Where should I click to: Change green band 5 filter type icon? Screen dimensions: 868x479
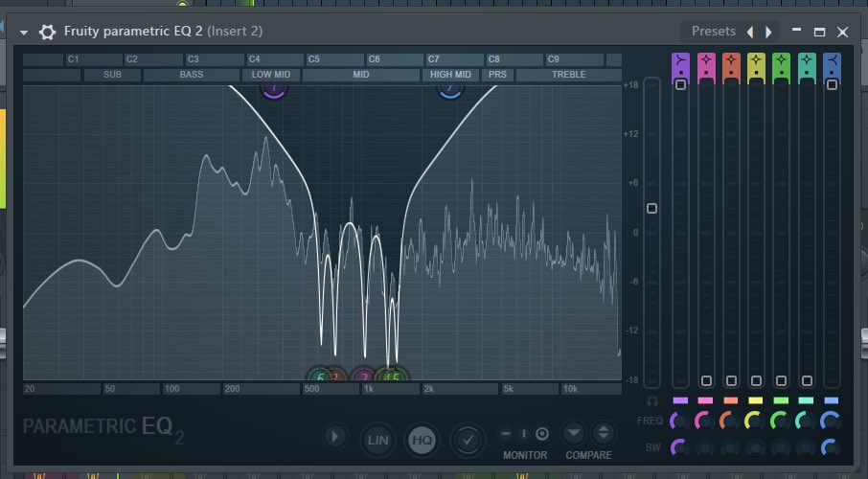[x=781, y=60]
